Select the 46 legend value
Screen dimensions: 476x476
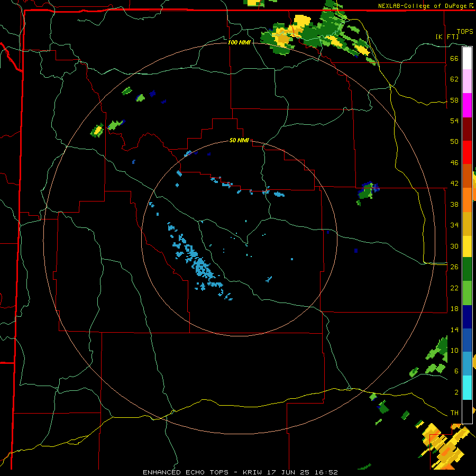tap(454, 163)
